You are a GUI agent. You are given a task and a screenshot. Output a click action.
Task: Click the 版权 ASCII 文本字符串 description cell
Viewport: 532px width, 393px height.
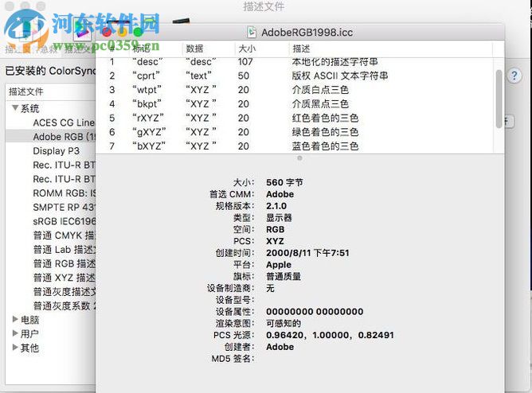point(339,76)
